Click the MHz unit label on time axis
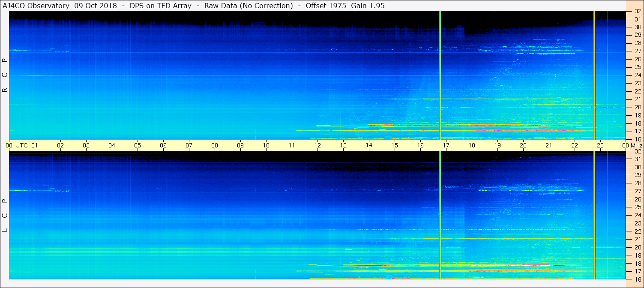This screenshot has width=644, height=288. coord(636,145)
